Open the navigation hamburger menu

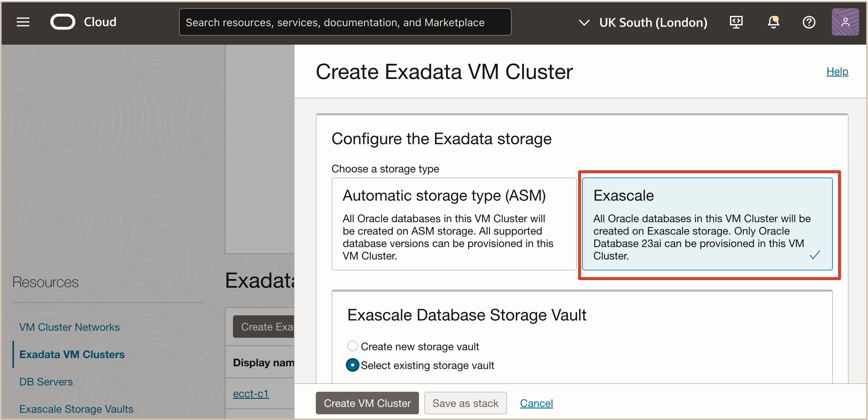[23, 22]
